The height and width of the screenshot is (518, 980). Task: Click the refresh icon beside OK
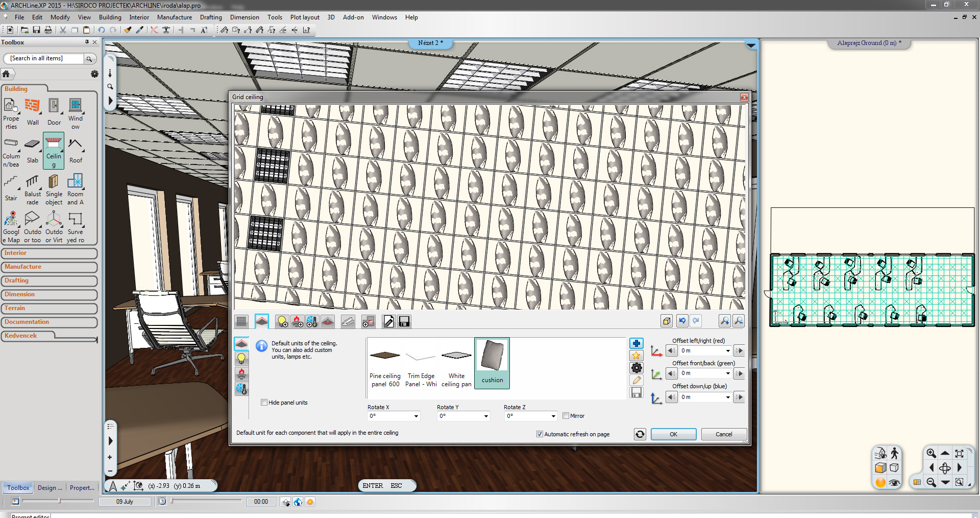point(640,434)
